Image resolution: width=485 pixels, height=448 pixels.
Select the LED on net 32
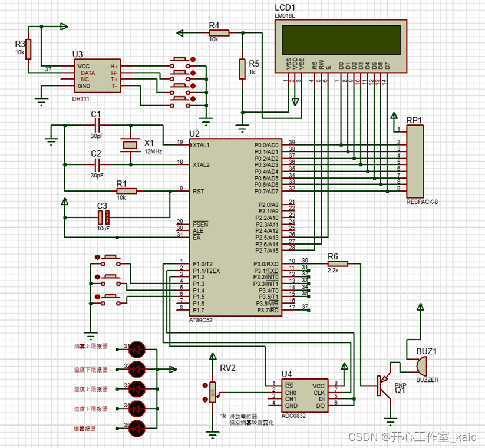[x=137, y=370]
